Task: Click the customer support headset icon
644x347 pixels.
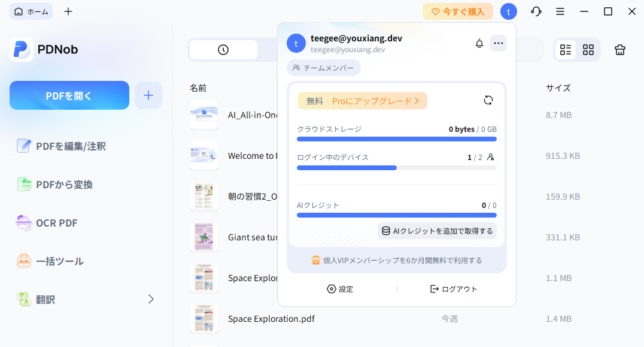Action: tap(536, 11)
